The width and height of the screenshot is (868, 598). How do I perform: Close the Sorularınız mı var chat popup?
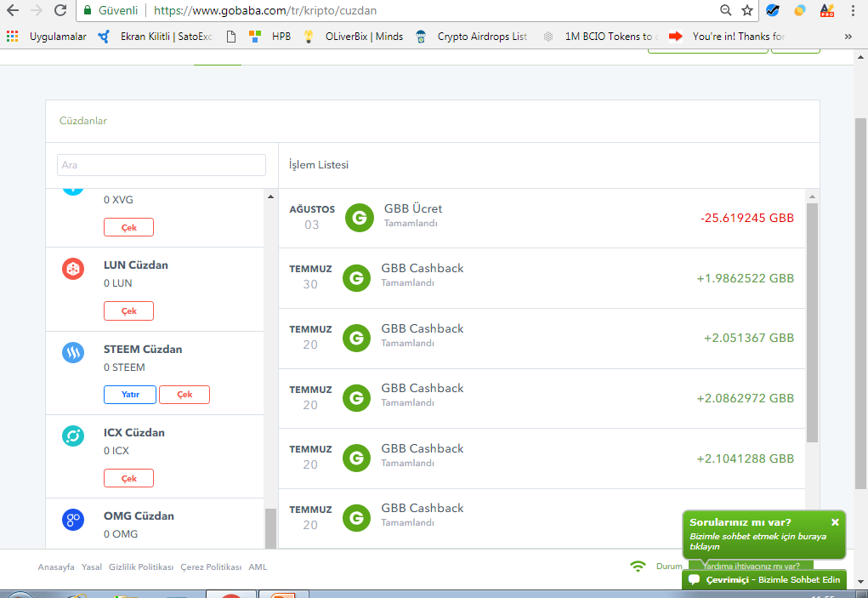point(835,522)
